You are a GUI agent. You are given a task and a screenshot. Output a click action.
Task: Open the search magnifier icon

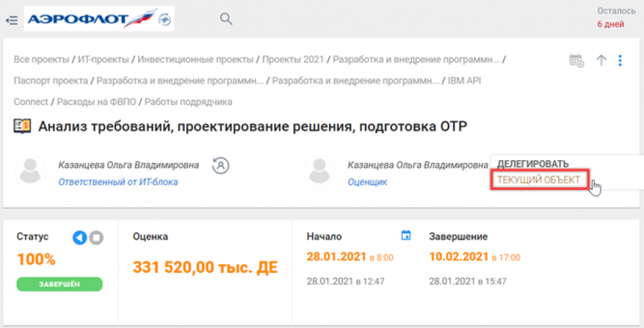click(x=226, y=19)
